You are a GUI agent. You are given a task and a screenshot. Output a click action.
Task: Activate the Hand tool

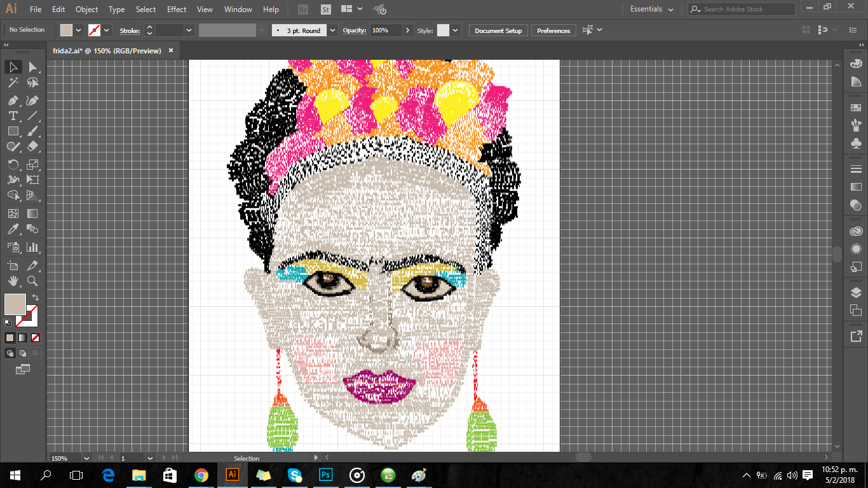[x=13, y=280]
